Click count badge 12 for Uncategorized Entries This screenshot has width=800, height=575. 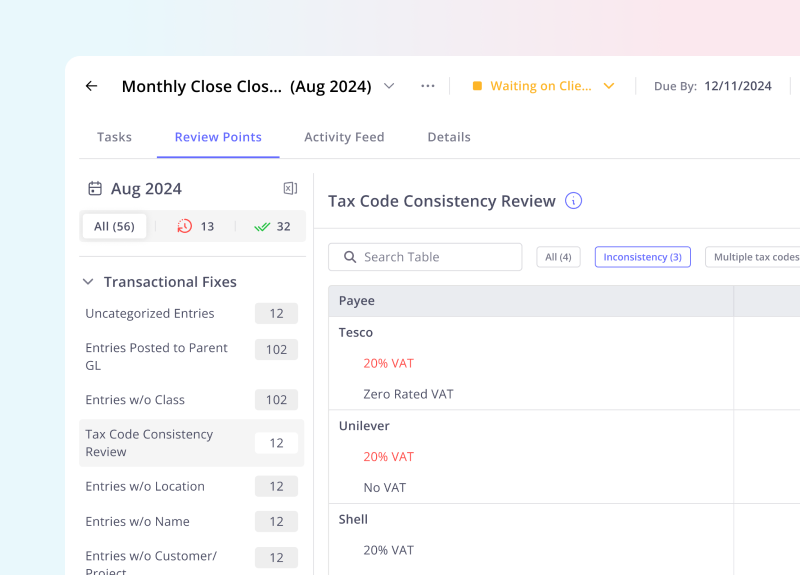click(276, 313)
